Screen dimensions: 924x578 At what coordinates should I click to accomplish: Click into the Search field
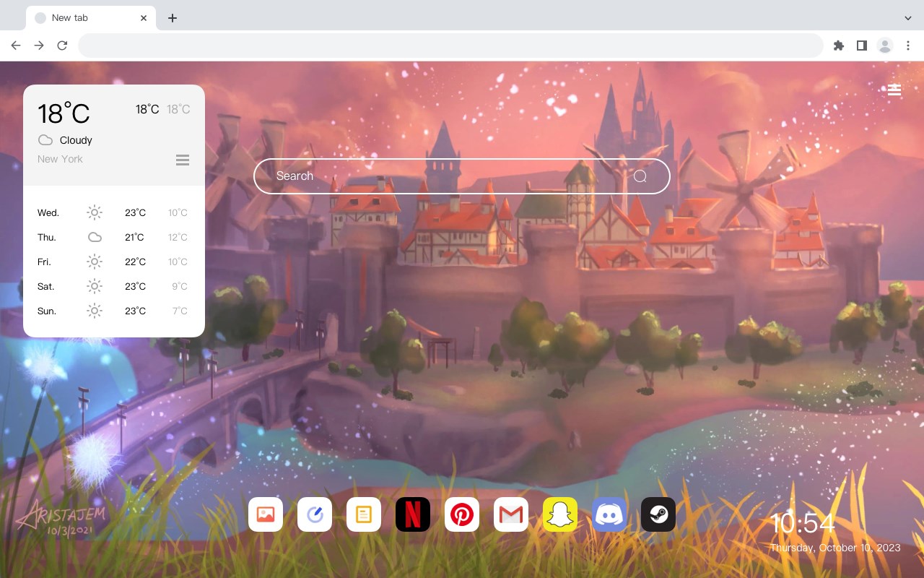[462, 176]
